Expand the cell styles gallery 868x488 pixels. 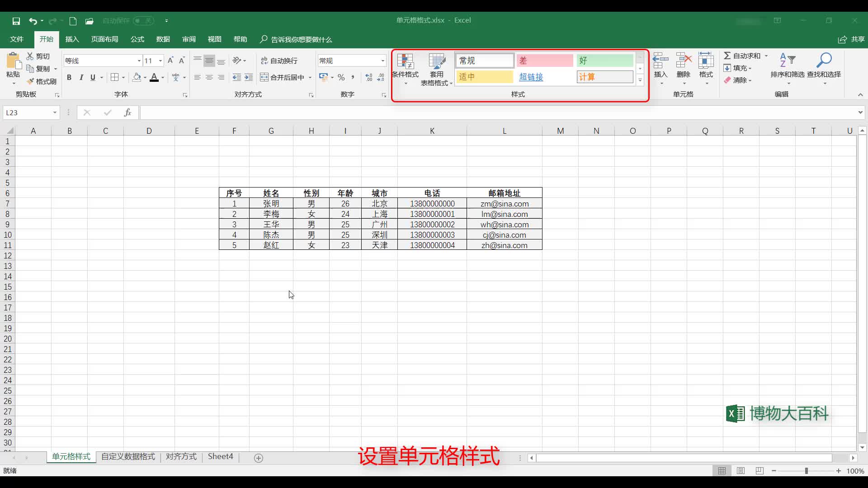click(x=640, y=80)
